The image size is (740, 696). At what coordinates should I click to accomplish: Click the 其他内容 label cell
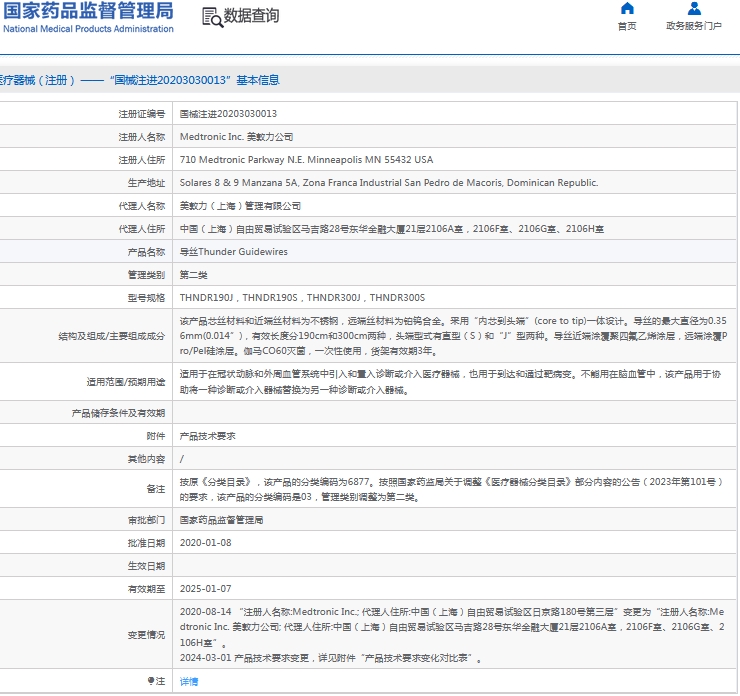[x=146, y=459]
